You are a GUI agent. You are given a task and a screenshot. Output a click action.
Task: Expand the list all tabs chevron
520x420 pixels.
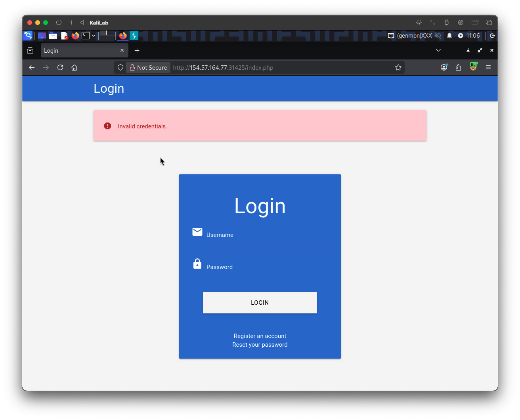click(438, 50)
